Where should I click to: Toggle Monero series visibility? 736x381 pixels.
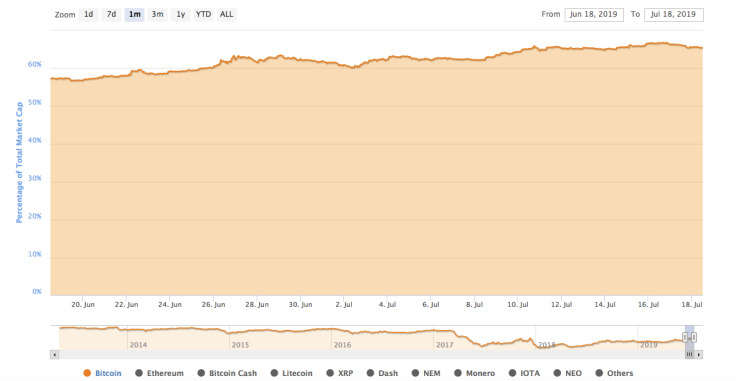point(475,373)
